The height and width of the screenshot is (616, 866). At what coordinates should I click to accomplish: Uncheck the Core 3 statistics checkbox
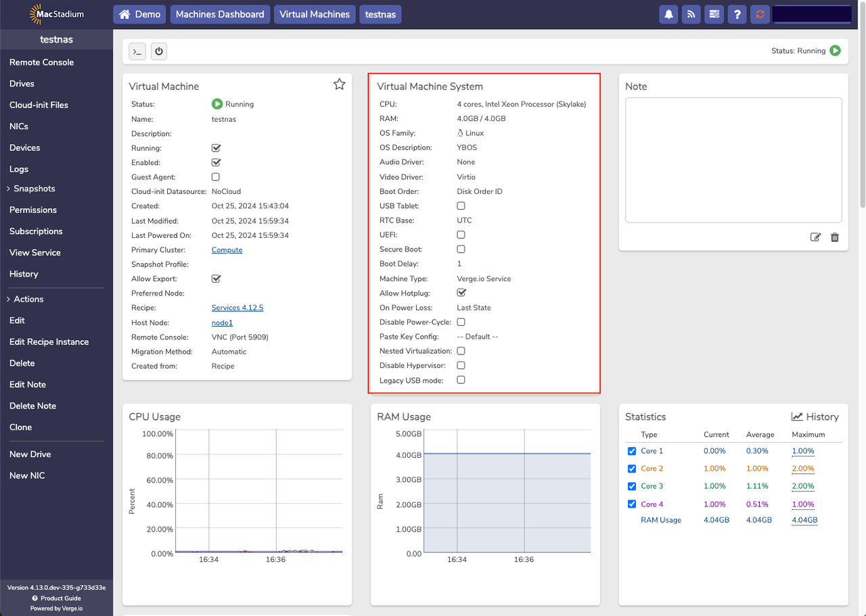(632, 486)
